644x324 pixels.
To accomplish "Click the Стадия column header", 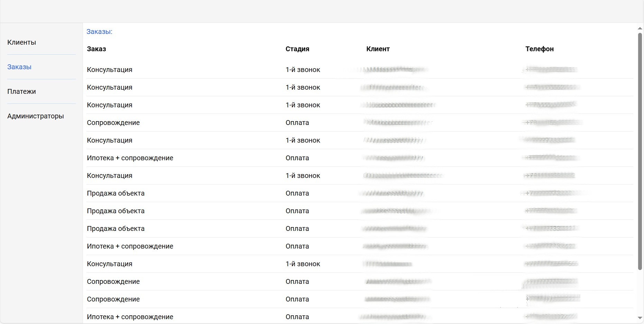I will click(x=297, y=49).
